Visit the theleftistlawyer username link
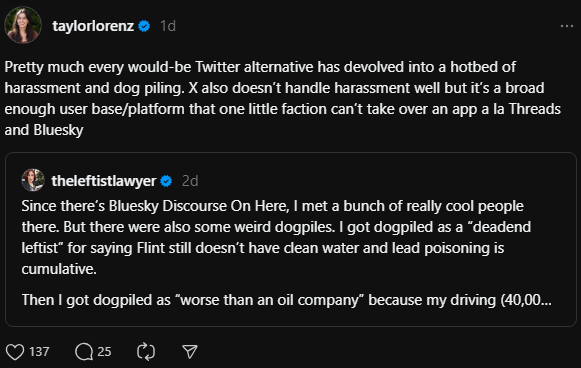The width and height of the screenshot is (581, 368). pos(104,181)
